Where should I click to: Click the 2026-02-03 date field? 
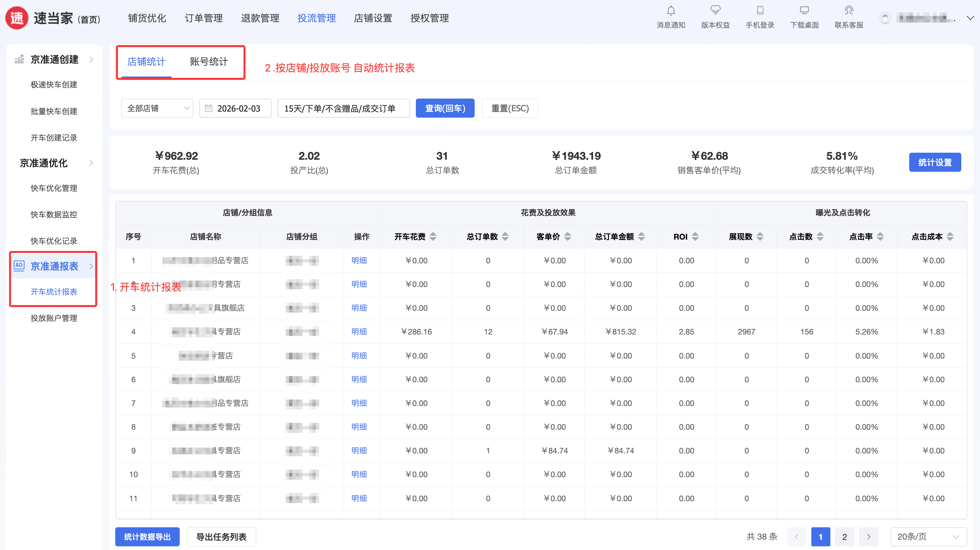235,109
